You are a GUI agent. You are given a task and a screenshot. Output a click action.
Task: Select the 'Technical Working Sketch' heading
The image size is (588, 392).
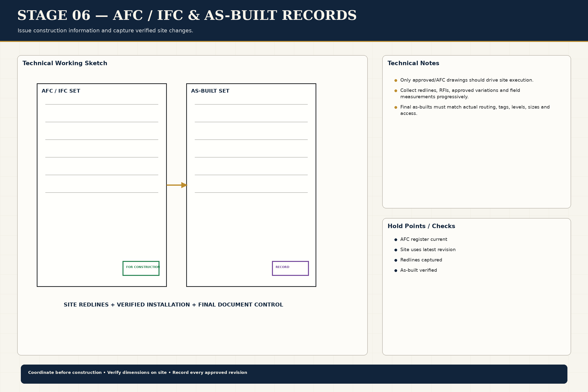click(65, 63)
